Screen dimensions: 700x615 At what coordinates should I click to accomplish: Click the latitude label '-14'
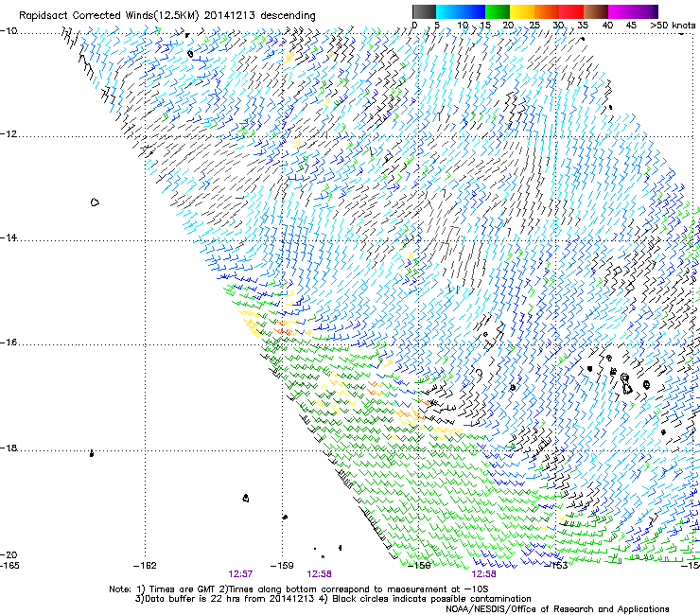point(9,237)
